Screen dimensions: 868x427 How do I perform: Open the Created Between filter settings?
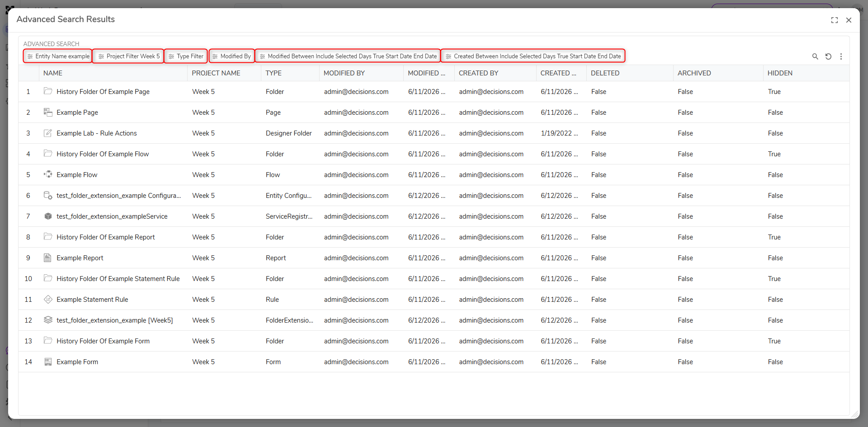pos(533,56)
